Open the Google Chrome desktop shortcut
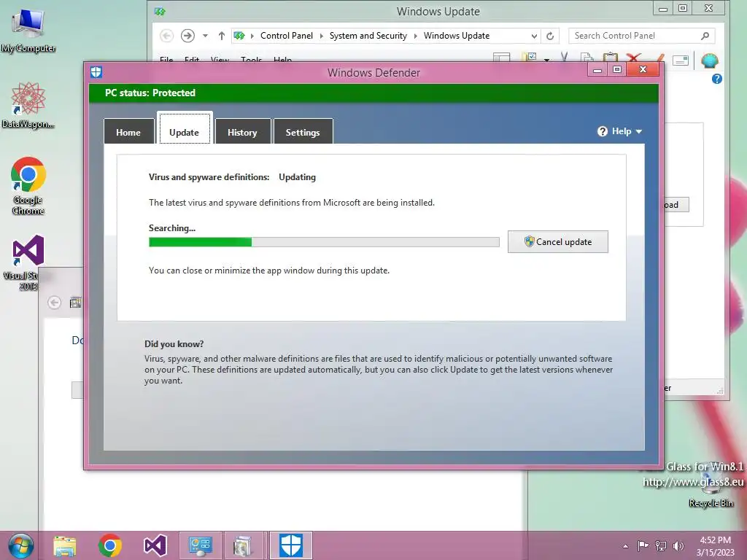This screenshot has height=560, width=747. [28, 186]
